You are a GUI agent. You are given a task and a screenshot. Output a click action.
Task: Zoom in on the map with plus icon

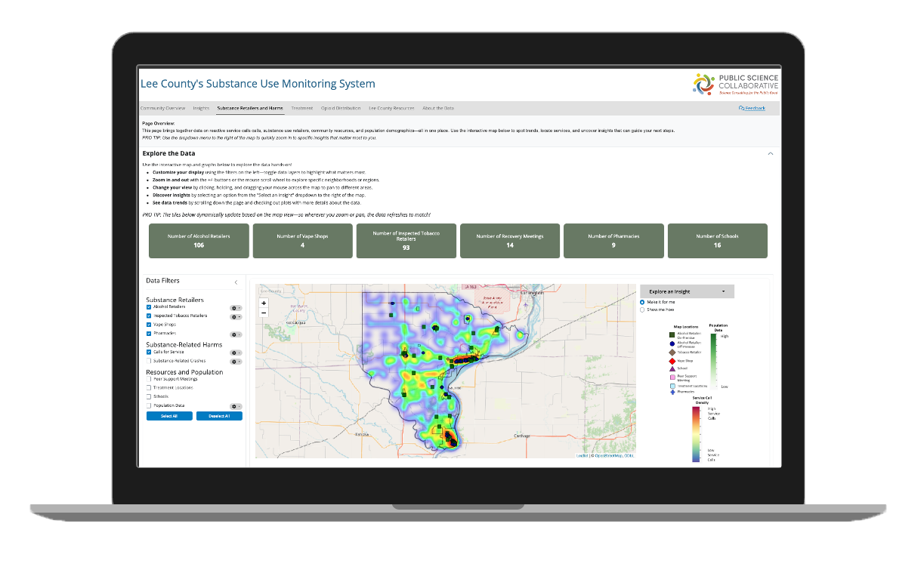(263, 302)
